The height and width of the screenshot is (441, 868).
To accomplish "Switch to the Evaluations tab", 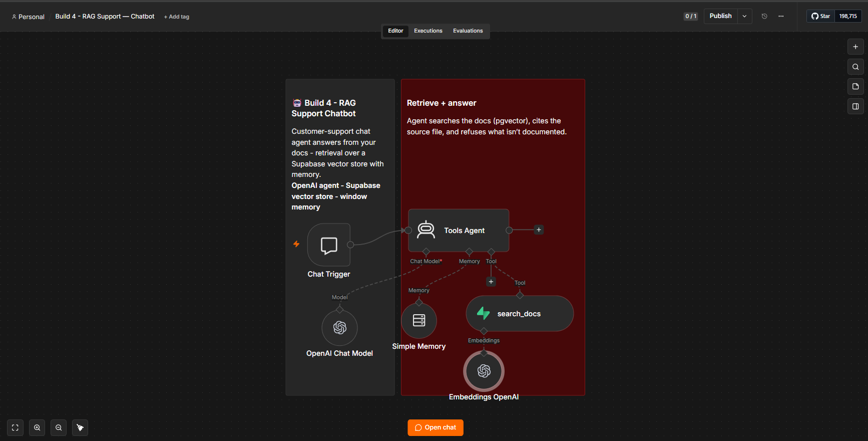I will pos(468,31).
